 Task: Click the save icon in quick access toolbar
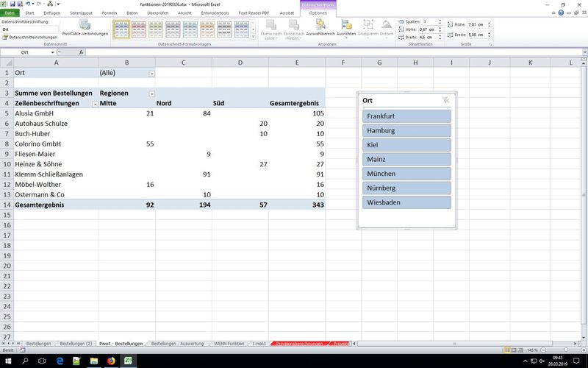pyautogui.click(x=12, y=4)
